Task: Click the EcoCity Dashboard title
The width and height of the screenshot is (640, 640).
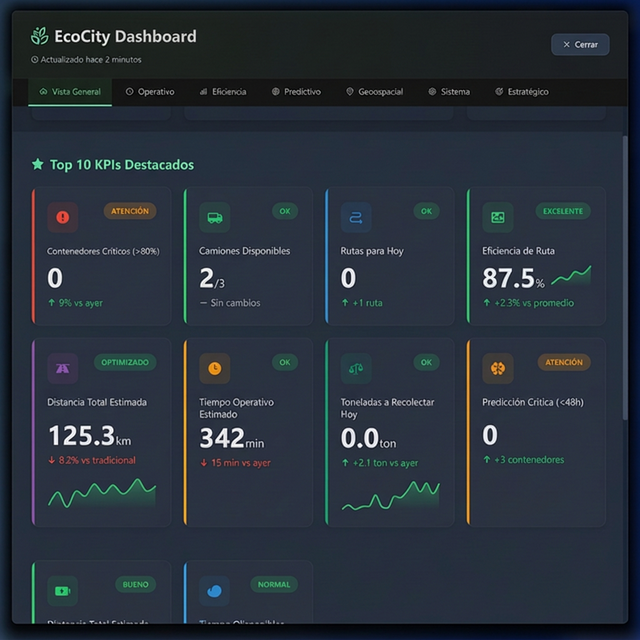Action: pos(125,36)
